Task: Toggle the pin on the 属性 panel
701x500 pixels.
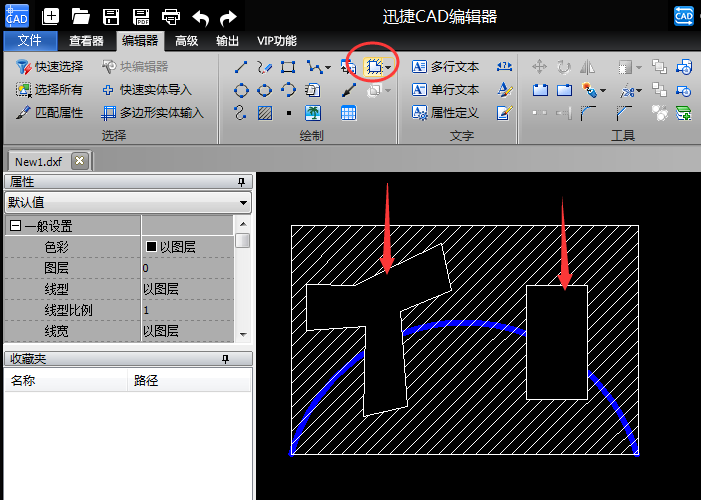Action: coord(241,182)
